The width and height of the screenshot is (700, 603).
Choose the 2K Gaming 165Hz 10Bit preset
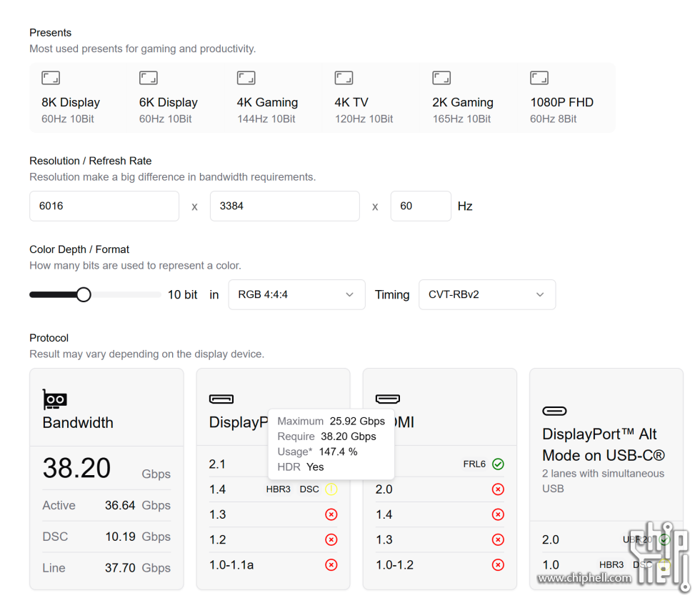click(469, 98)
